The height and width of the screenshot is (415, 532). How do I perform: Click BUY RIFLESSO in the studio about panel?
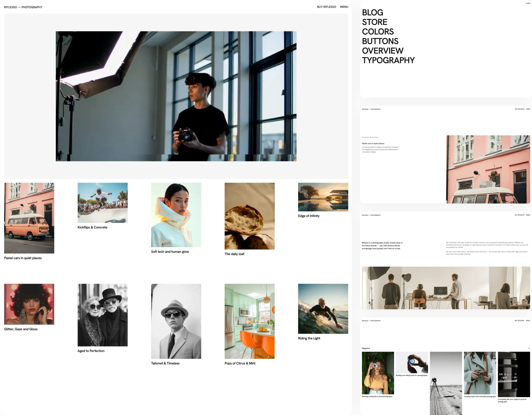point(520,215)
